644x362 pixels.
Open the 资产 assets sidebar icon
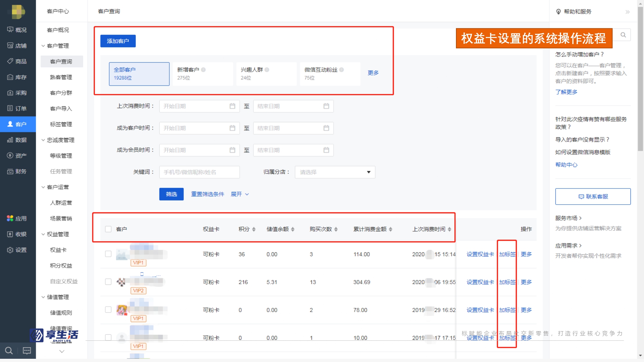10,155
